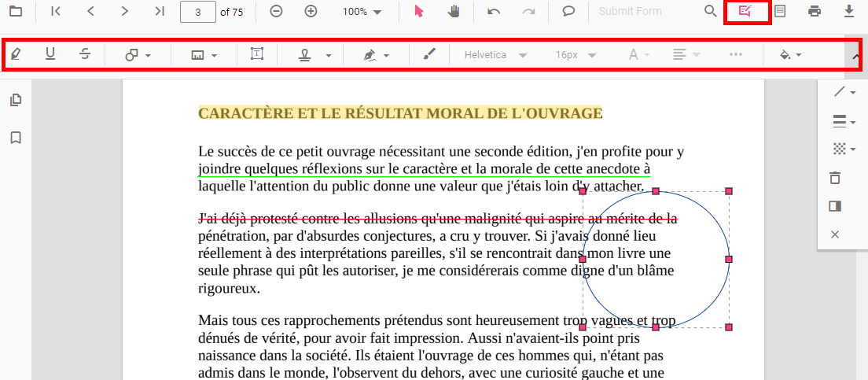Undo the last action
The width and height of the screenshot is (868, 380).
(x=494, y=11)
